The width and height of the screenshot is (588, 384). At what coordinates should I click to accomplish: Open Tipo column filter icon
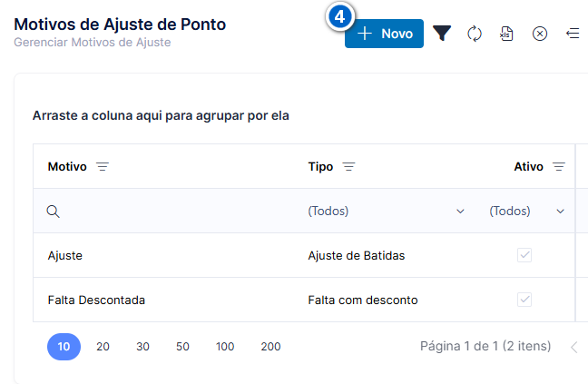click(x=348, y=166)
